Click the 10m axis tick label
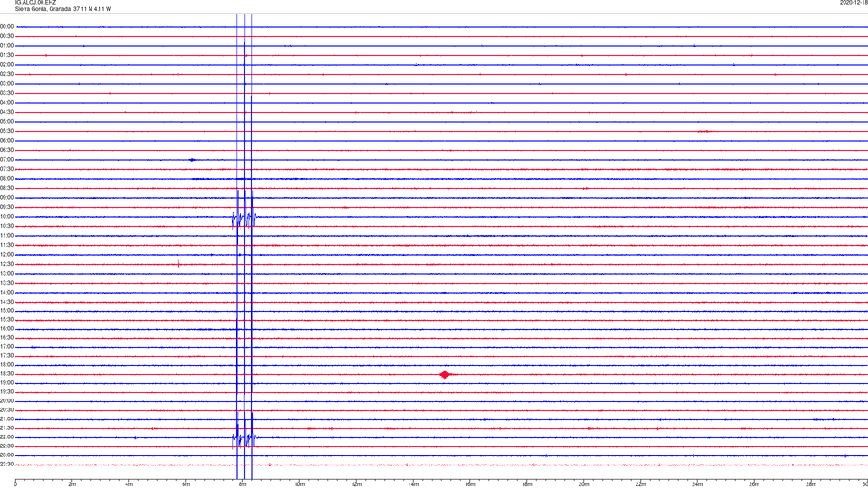This screenshot has width=868, height=488. tap(299, 484)
